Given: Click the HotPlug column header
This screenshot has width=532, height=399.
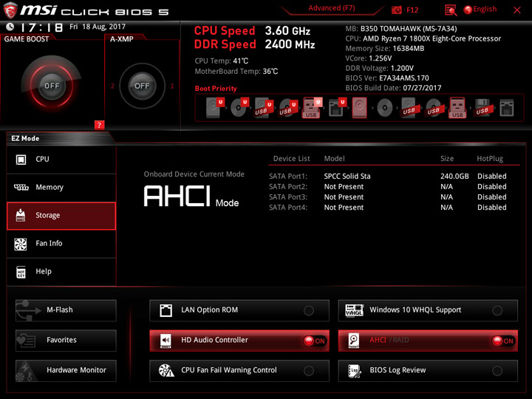Looking at the screenshot, I should (x=490, y=158).
